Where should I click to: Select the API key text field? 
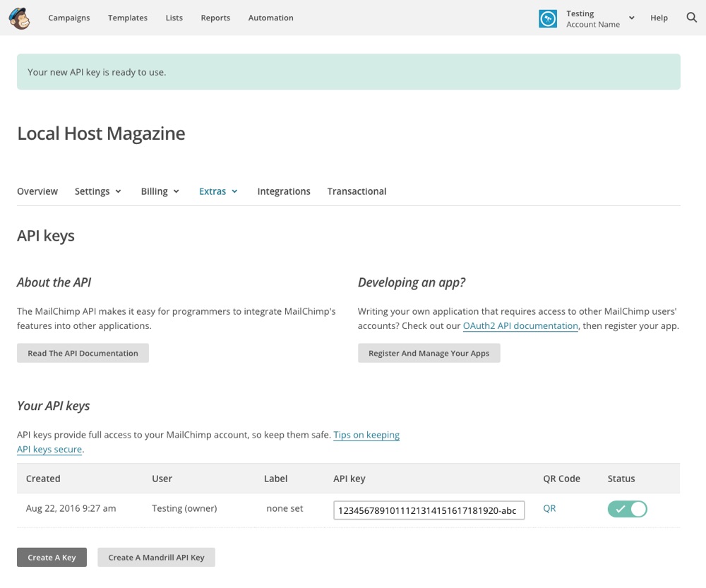pos(429,510)
